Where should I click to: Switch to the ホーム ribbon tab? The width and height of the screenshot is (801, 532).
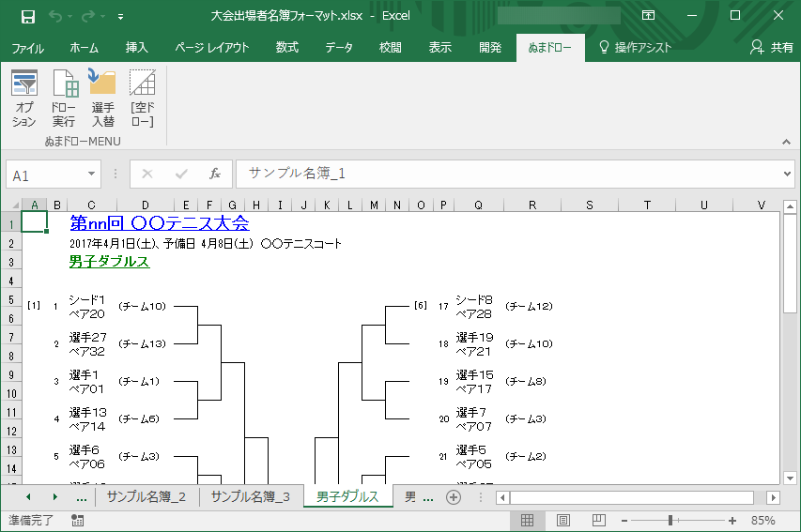coord(84,48)
